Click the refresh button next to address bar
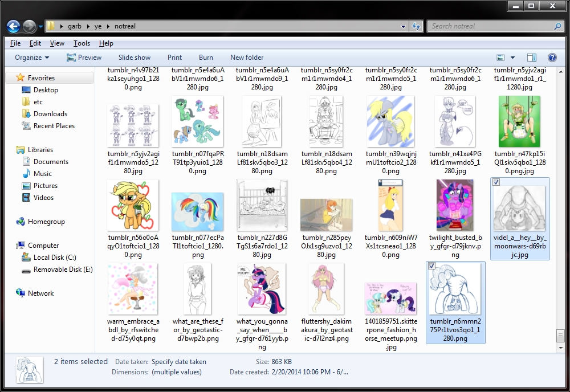570x392 pixels. tap(416, 26)
